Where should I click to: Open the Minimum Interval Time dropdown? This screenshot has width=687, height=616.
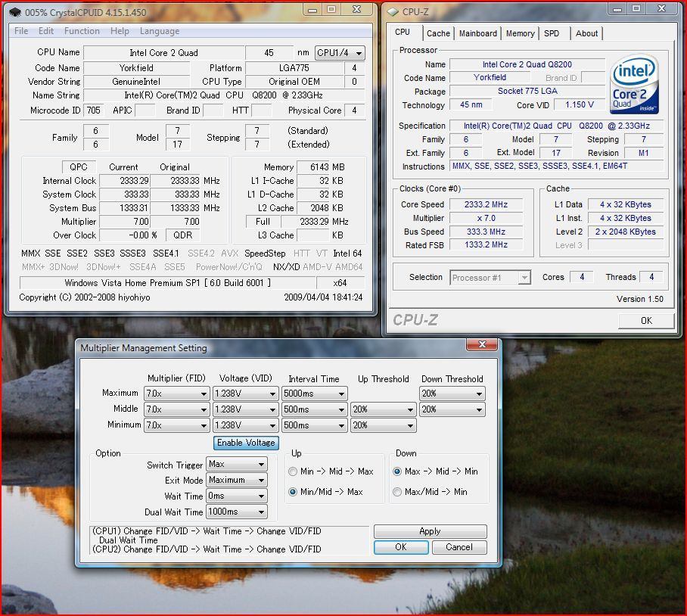pyautogui.click(x=314, y=425)
